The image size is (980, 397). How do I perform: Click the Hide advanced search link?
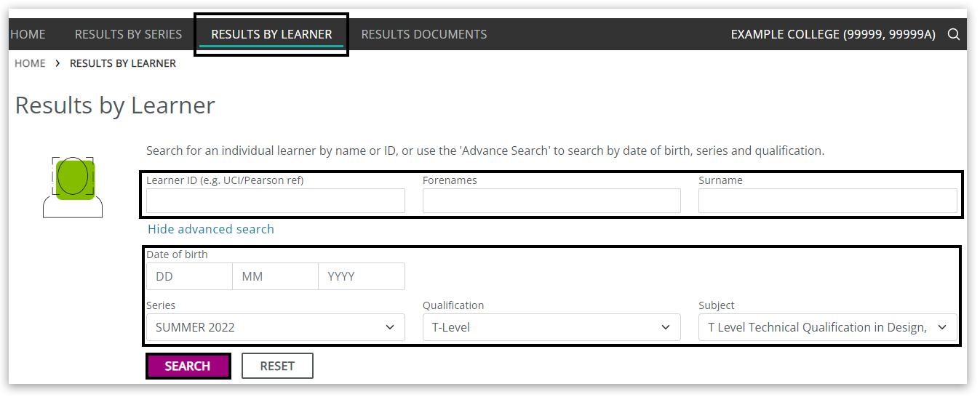tap(211, 229)
